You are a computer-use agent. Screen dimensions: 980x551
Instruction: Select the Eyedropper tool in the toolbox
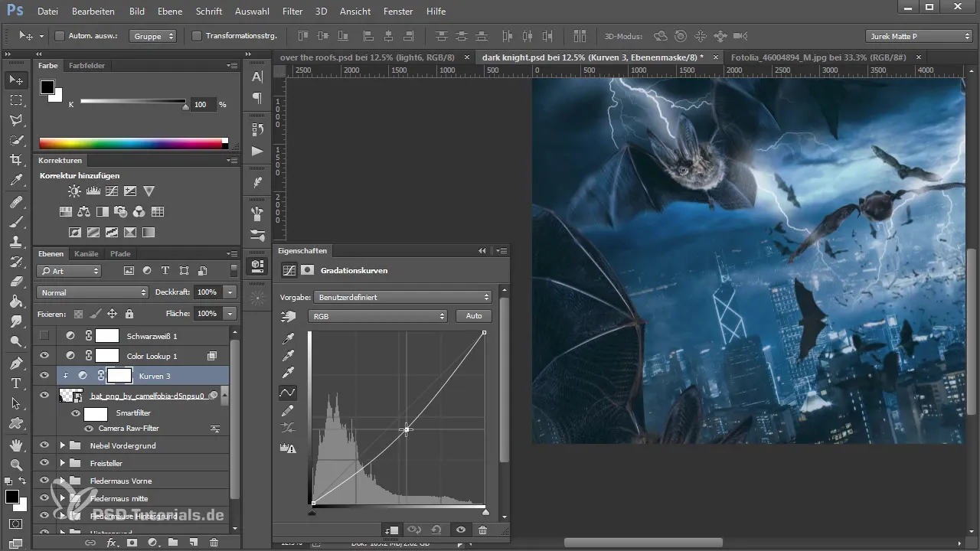click(x=16, y=181)
